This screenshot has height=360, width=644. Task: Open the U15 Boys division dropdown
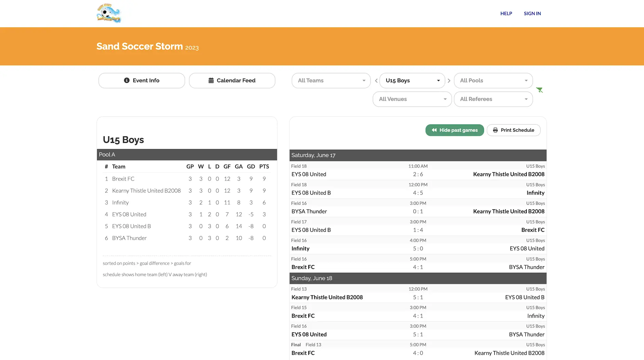(x=412, y=80)
